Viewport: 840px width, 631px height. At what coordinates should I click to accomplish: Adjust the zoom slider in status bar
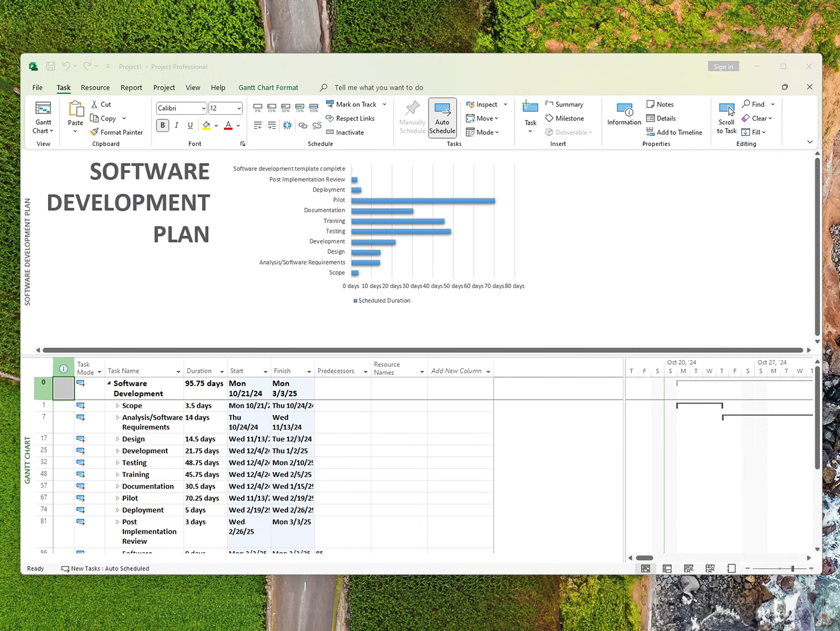click(792, 568)
